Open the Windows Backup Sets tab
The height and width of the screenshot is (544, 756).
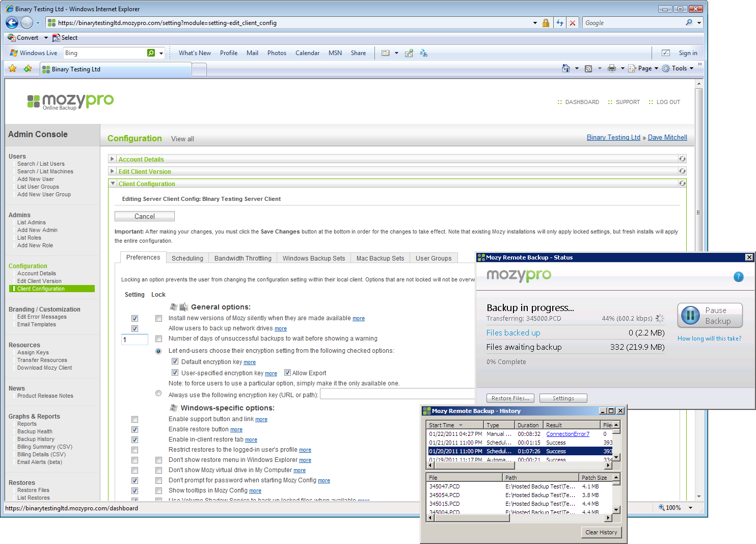click(314, 258)
